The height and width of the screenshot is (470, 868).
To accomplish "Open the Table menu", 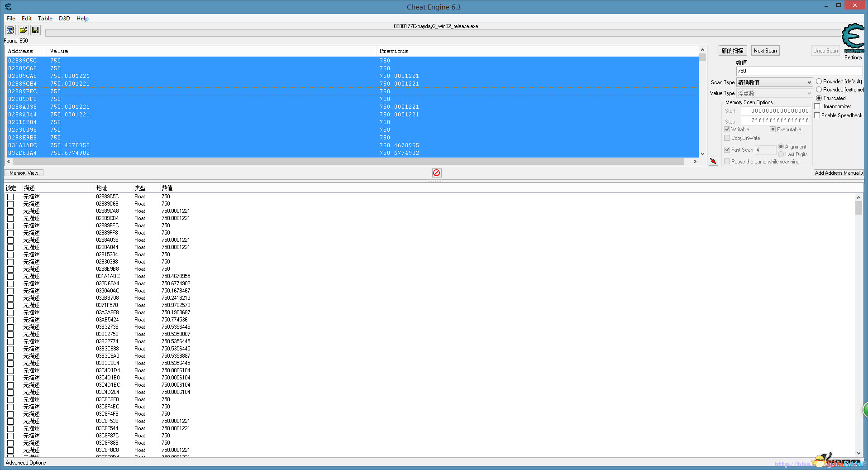I will [45, 19].
